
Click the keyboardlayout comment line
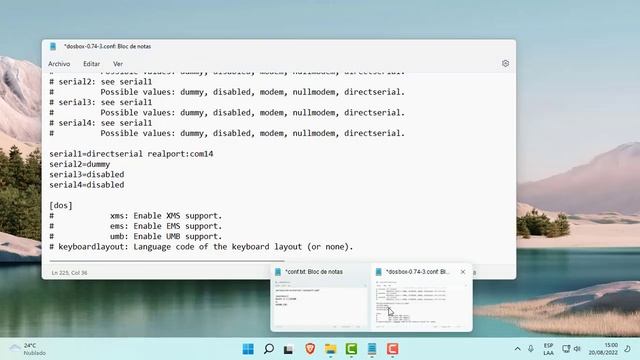point(201,247)
